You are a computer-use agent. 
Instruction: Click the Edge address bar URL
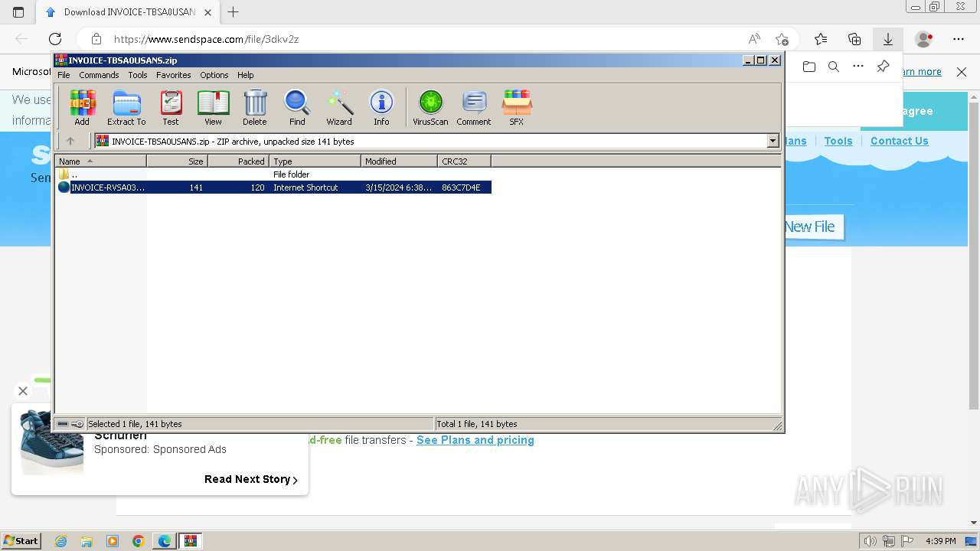point(207,39)
